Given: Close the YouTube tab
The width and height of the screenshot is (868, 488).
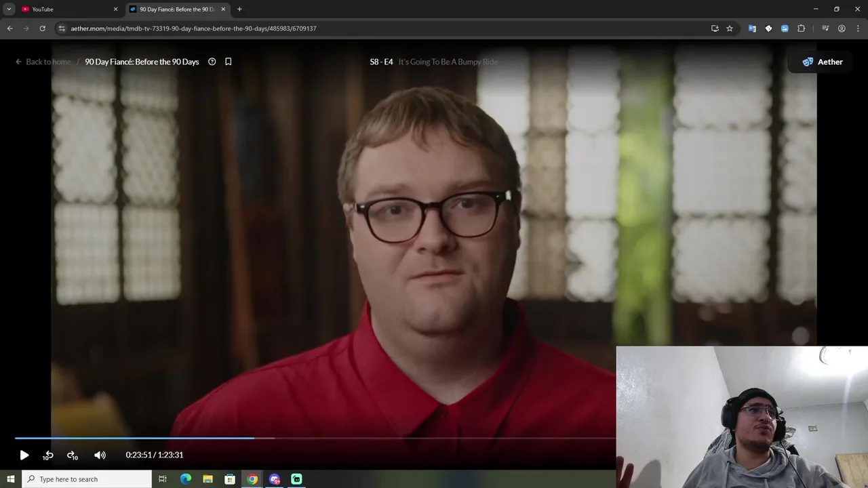Looking at the screenshot, I should 115,9.
